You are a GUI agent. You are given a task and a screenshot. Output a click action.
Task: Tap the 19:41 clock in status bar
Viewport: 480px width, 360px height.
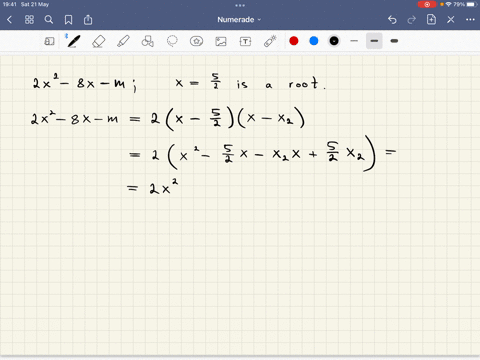tap(9, 4)
